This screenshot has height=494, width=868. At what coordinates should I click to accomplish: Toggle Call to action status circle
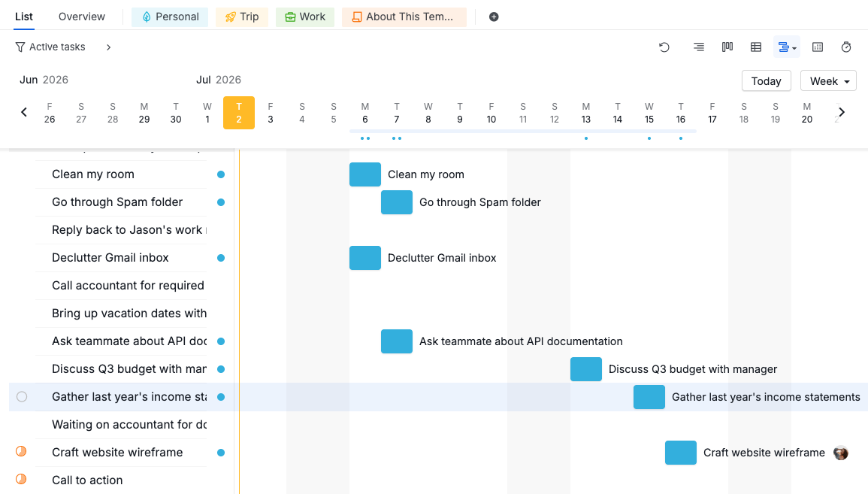(21, 479)
